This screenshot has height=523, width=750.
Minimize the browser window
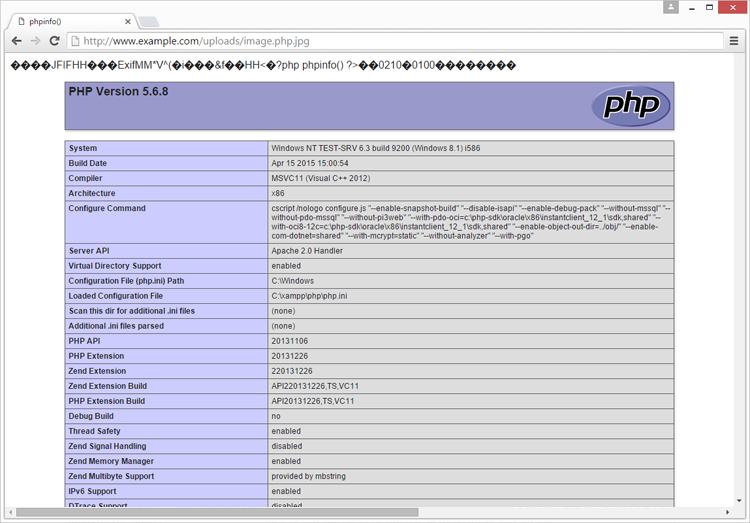pos(692,8)
